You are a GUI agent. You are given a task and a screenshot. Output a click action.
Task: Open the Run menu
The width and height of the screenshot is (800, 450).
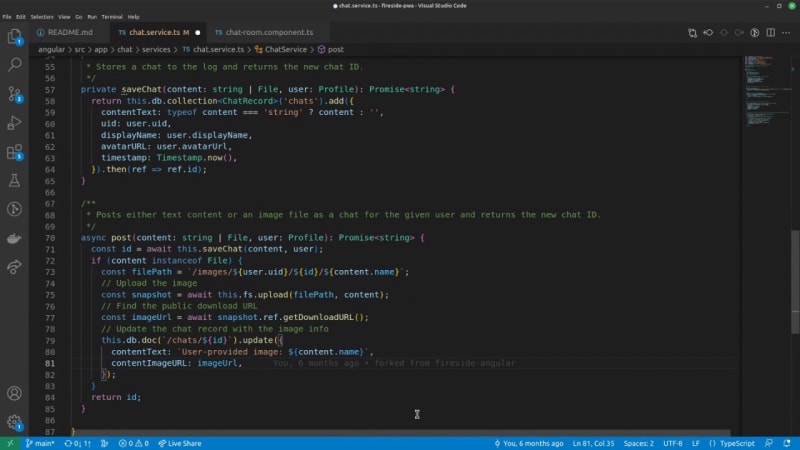(92, 17)
